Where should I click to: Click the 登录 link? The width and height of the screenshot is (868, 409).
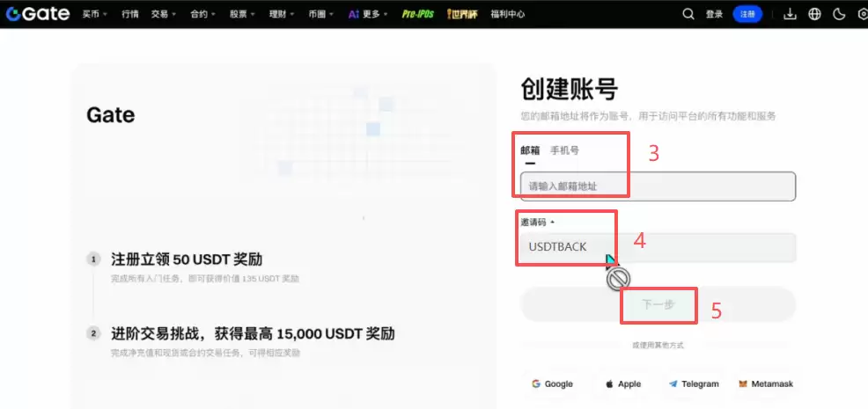(714, 14)
